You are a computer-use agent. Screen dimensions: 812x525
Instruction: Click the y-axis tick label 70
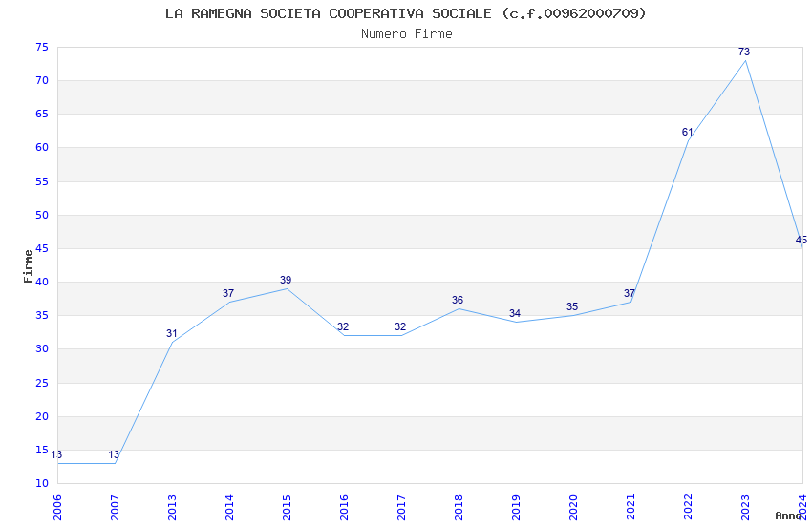tap(42, 81)
